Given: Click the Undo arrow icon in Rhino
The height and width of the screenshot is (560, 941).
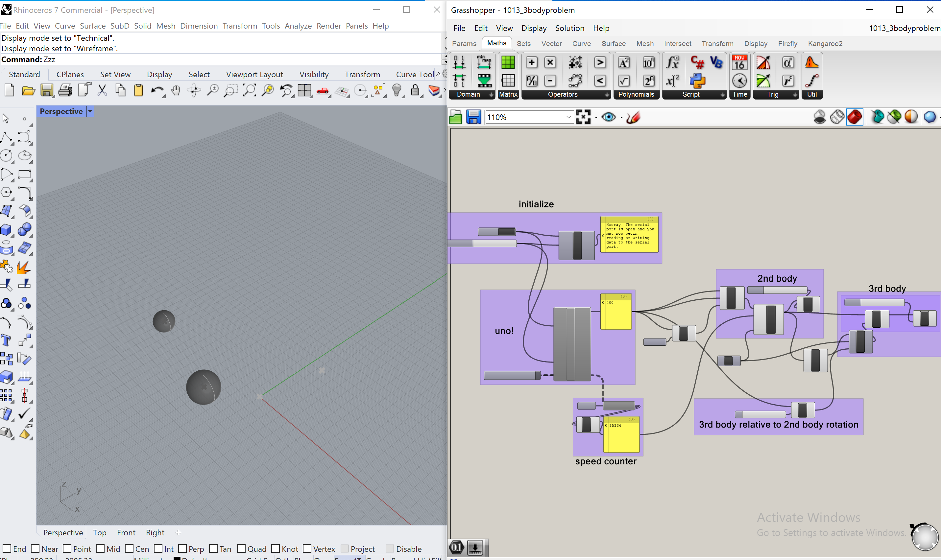Looking at the screenshot, I should [157, 91].
